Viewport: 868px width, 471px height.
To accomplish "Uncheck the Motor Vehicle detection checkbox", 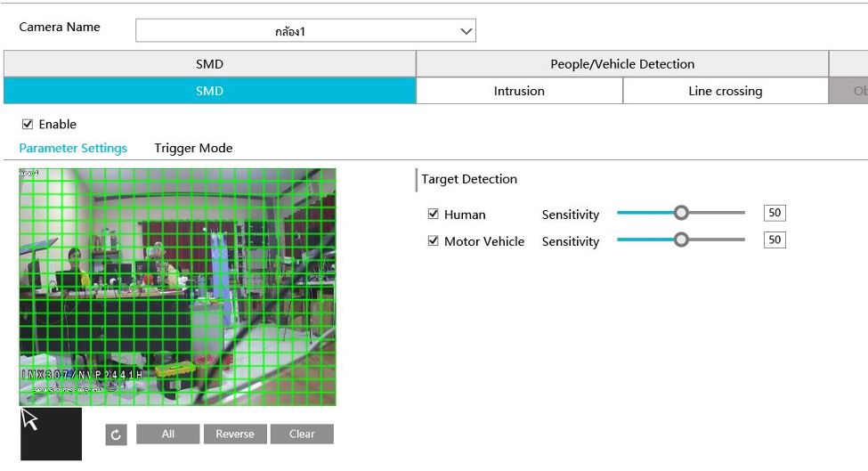I will pos(434,241).
